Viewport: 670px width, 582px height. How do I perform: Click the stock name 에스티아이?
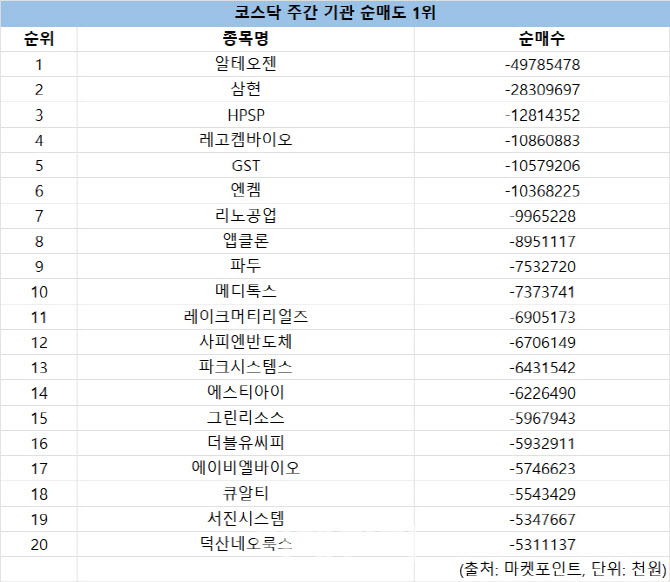coord(246,392)
